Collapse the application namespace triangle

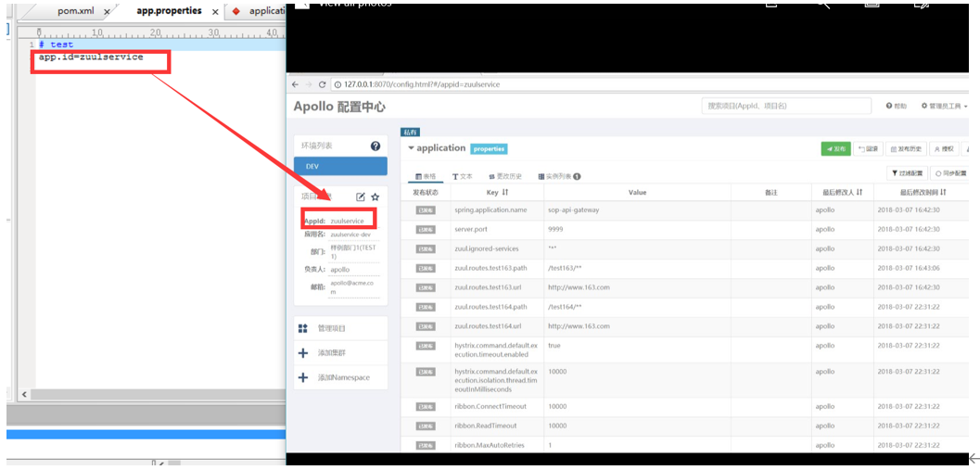point(411,148)
